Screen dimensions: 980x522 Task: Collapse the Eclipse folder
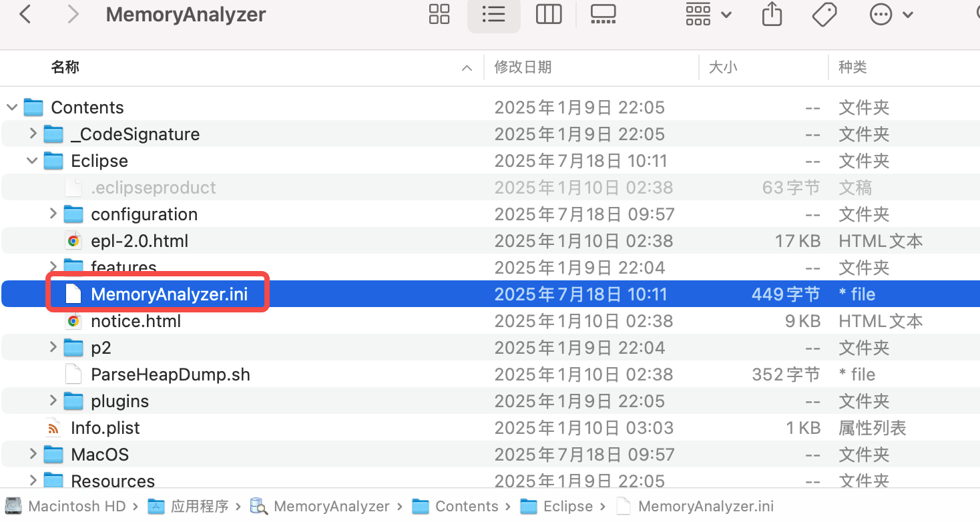coord(32,161)
